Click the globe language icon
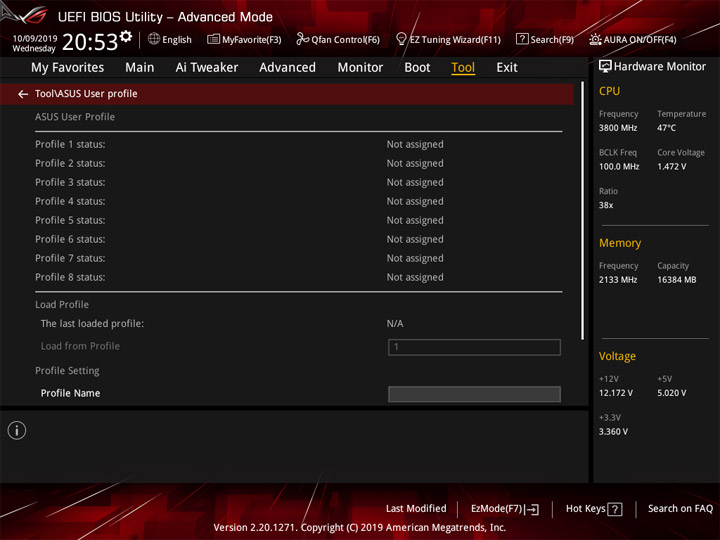 (x=154, y=39)
